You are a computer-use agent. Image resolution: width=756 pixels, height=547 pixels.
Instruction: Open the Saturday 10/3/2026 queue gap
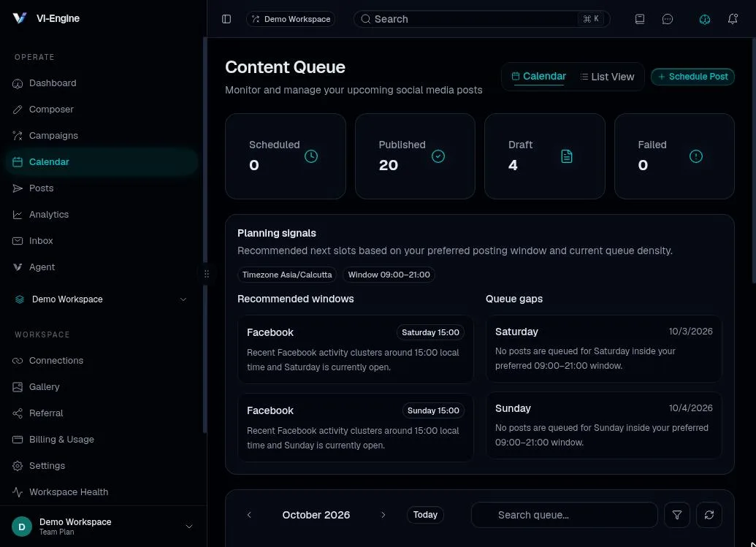coord(603,348)
